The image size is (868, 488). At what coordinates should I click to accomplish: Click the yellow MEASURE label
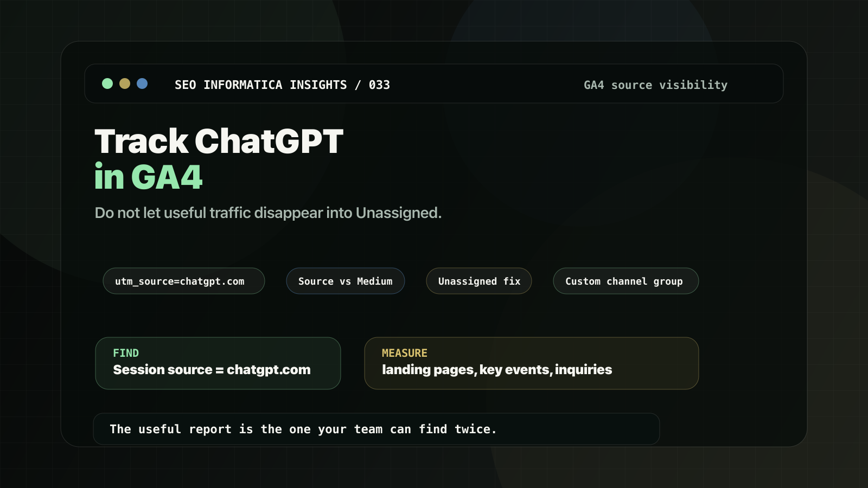[405, 353]
